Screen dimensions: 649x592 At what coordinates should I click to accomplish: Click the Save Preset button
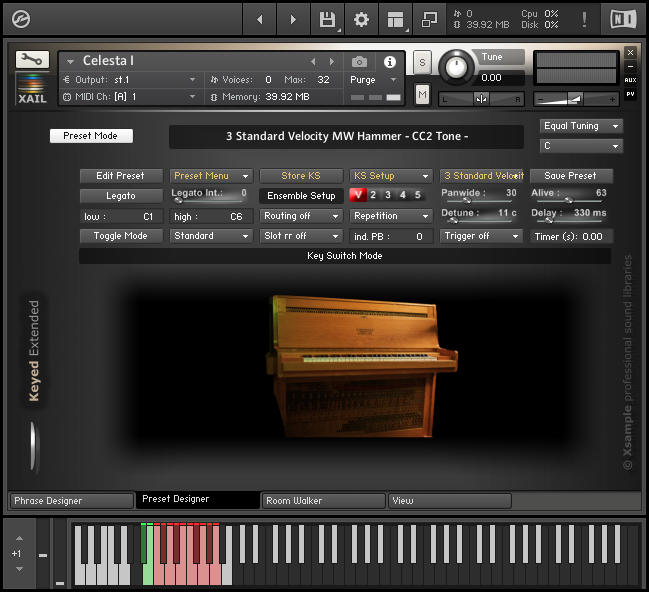tap(571, 176)
